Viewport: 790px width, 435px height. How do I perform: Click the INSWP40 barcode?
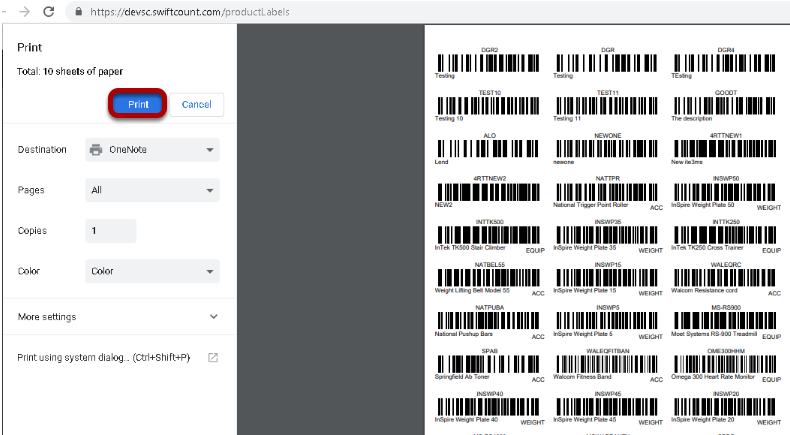488,407
